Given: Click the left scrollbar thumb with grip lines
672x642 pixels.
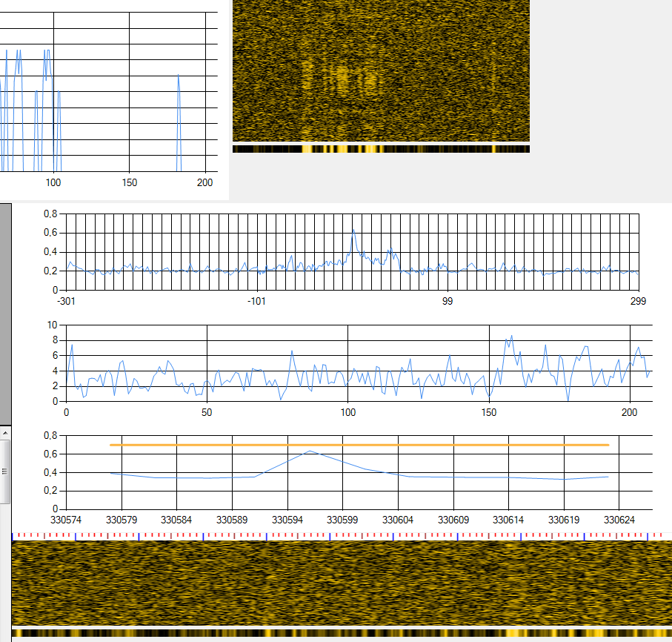Looking at the screenshot, I should (5, 471).
